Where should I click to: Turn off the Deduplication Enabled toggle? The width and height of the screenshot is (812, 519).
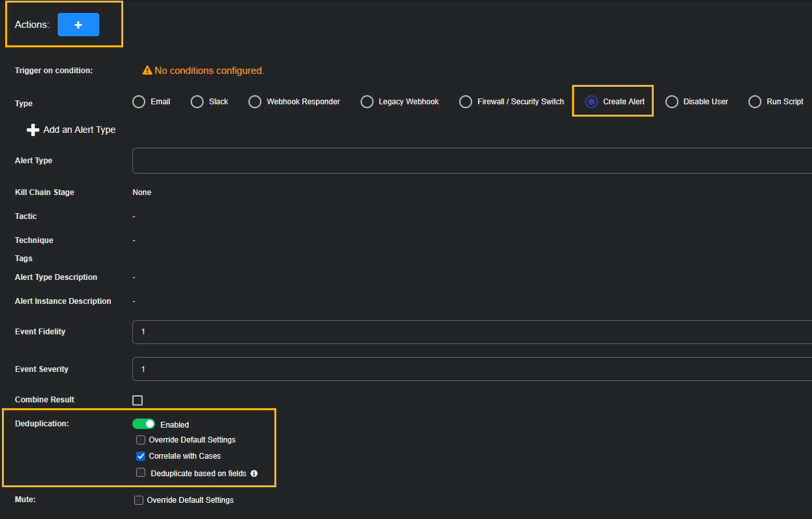coord(143,424)
